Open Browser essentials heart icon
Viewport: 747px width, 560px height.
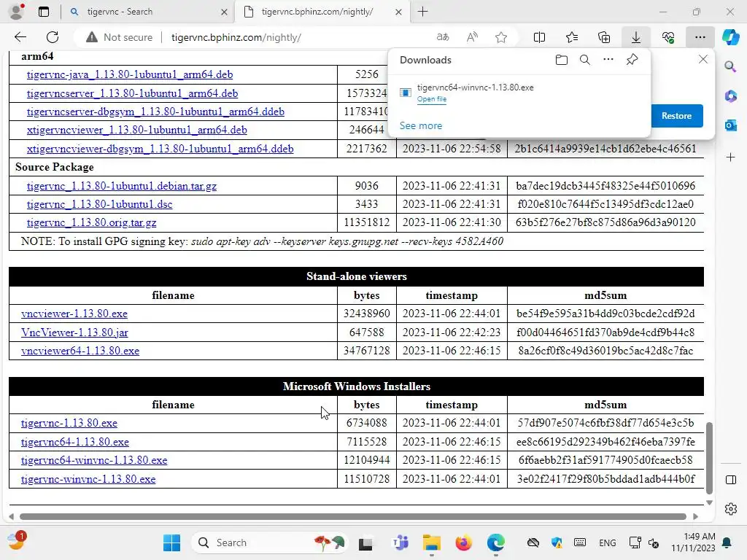[x=668, y=37]
